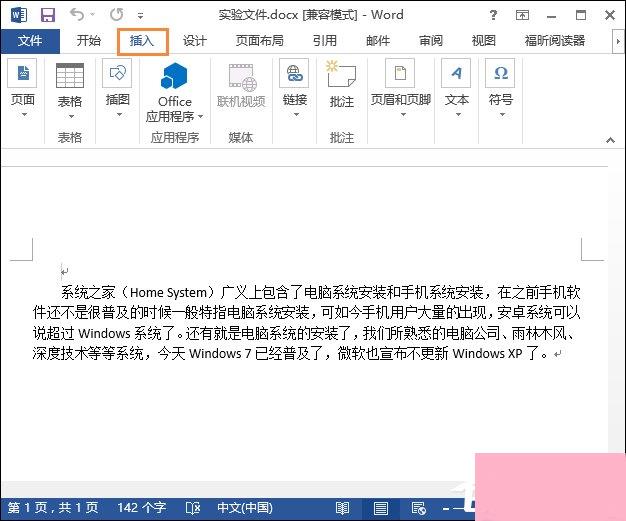Image resolution: width=626 pixels, height=521 pixels.
Task: Switch to Read Mode view
Action: (x=343, y=508)
